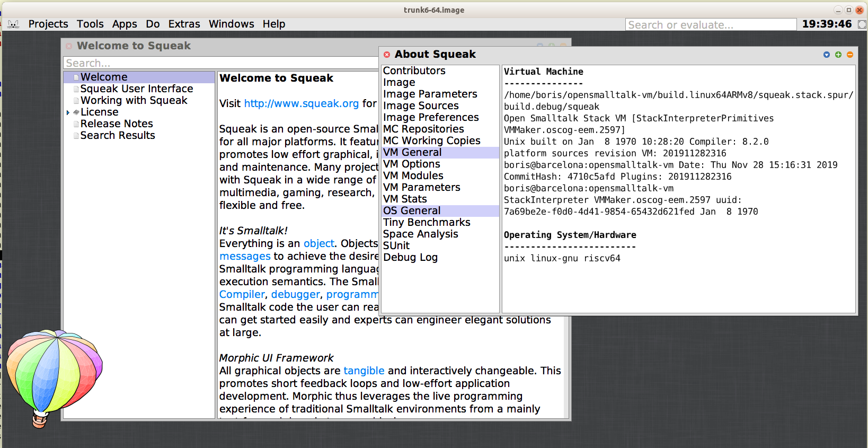Open the Windows menu
The image size is (868, 448).
coord(231,24)
